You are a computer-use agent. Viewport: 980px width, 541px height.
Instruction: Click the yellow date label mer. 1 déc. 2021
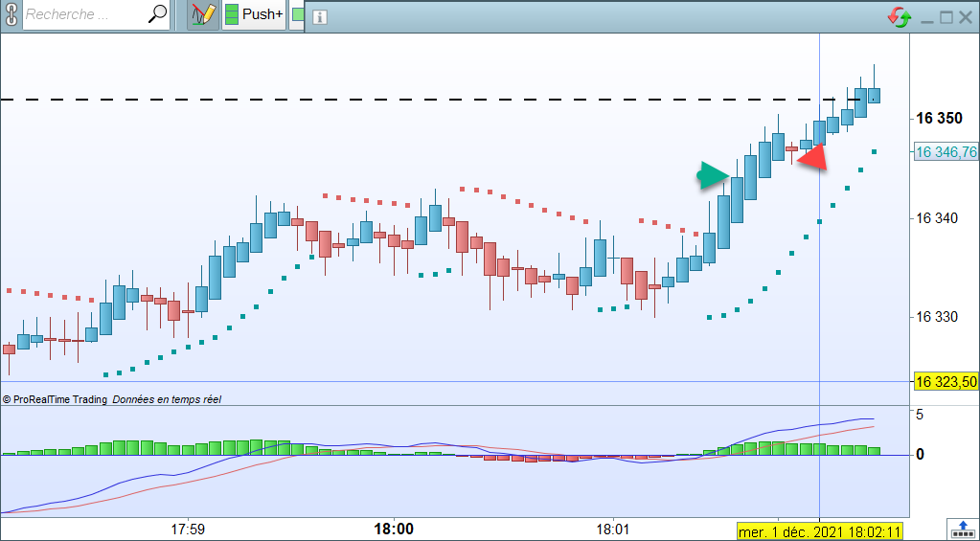click(x=820, y=532)
